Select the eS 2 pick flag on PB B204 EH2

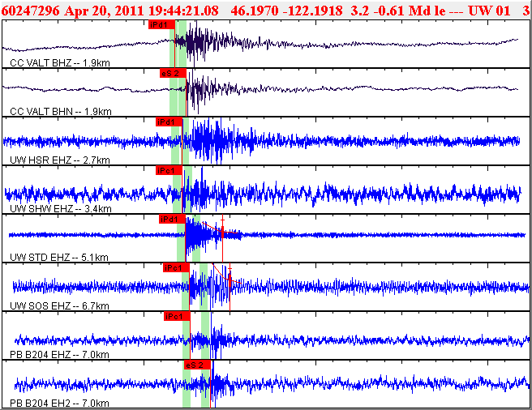pos(196,365)
